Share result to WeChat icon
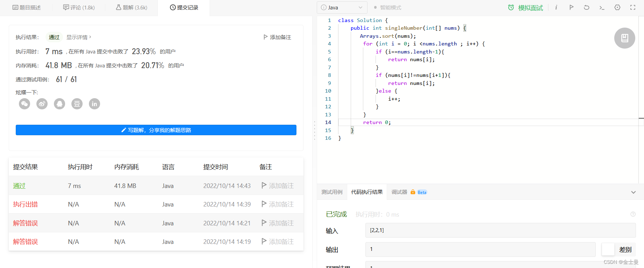644x268 pixels. tap(24, 104)
